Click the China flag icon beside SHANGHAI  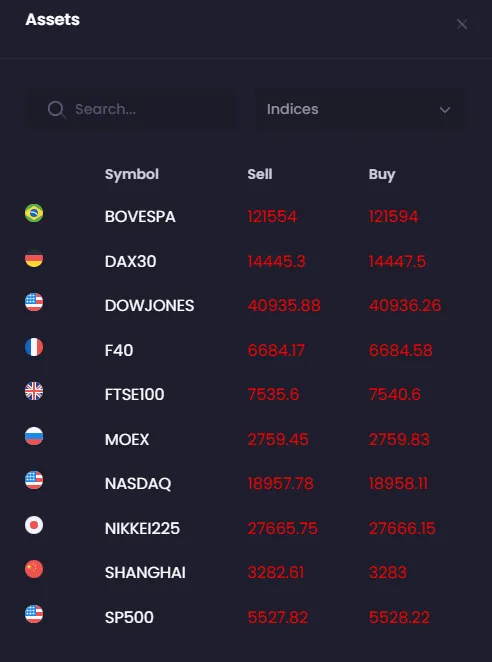pyautogui.click(x=34, y=569)
